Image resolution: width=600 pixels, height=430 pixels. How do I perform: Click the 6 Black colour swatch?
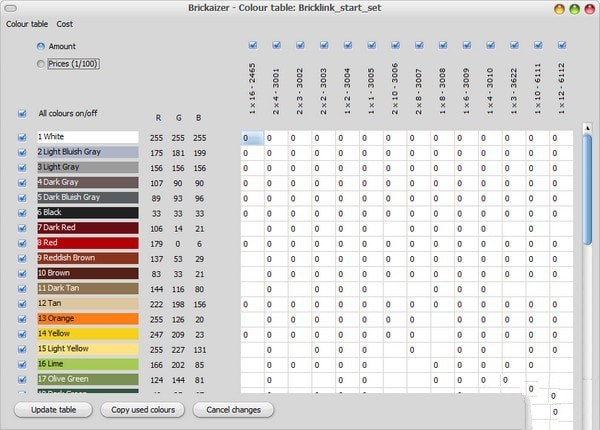pos(87,213)
